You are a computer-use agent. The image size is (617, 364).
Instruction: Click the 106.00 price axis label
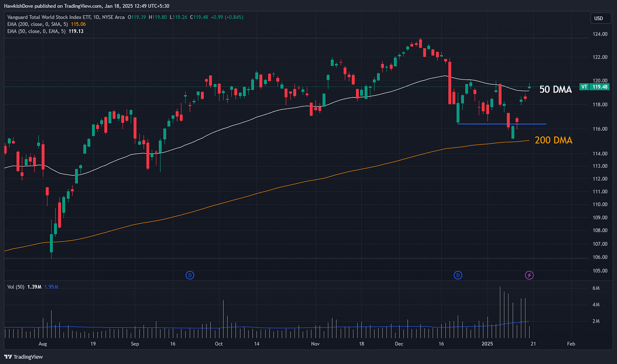[600, 257]
